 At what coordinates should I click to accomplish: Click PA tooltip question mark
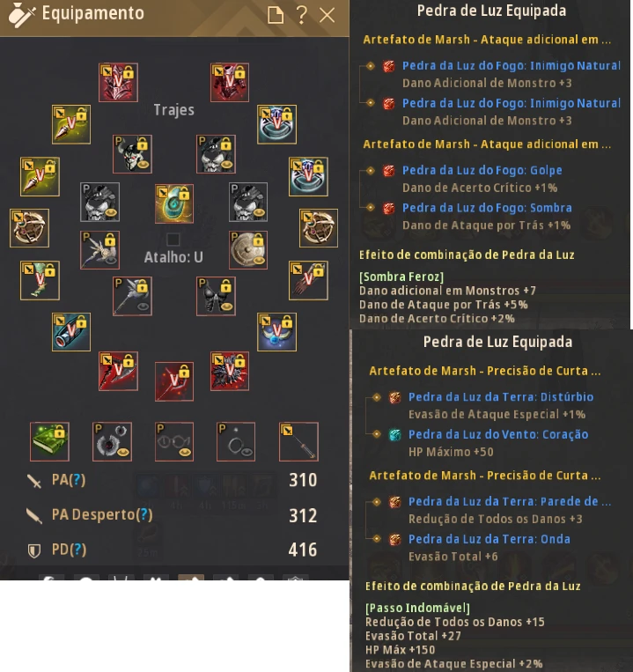click(x=77, y=480)
